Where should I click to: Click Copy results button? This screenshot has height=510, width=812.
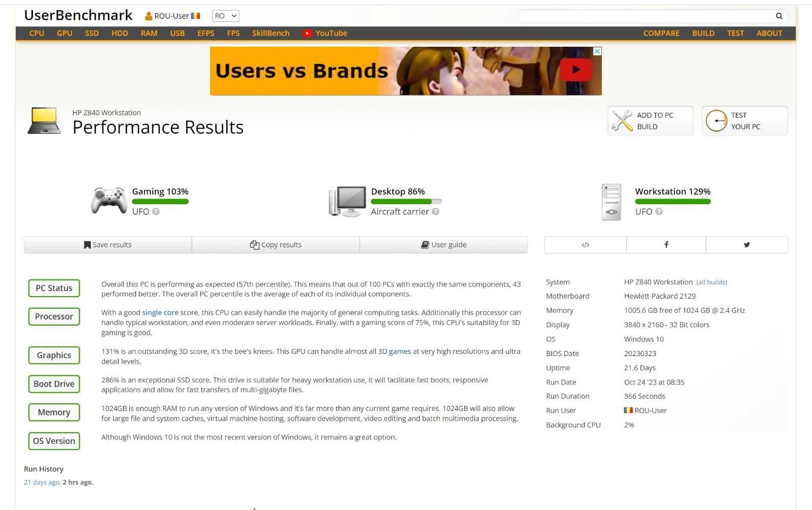pos(276,245)
